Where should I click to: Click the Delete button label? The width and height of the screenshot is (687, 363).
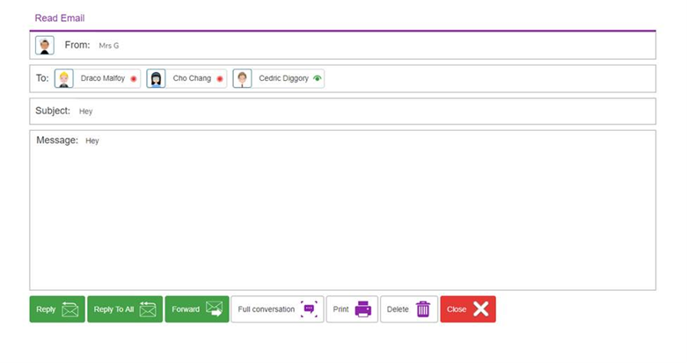[397, 309]
